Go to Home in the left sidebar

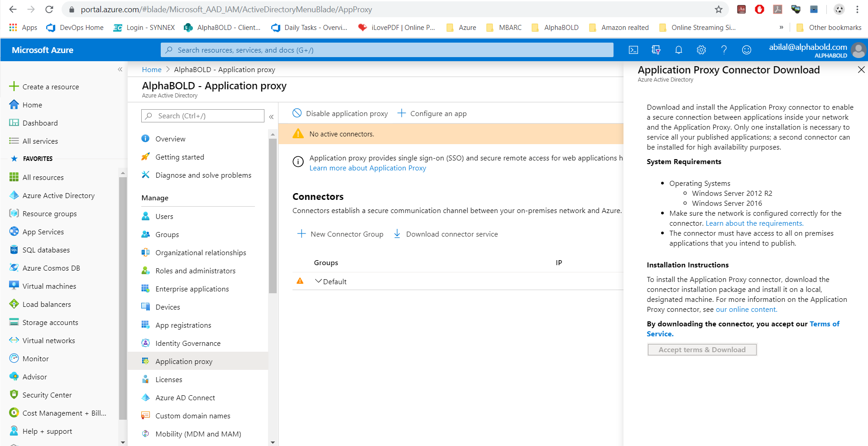pyautogui.click(x=32, y=105)
